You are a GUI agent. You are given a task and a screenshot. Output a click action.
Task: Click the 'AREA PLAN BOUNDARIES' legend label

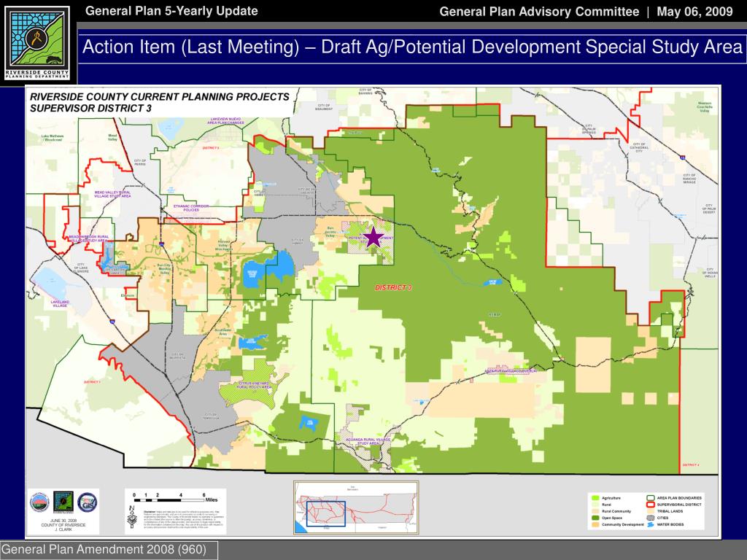679,498
